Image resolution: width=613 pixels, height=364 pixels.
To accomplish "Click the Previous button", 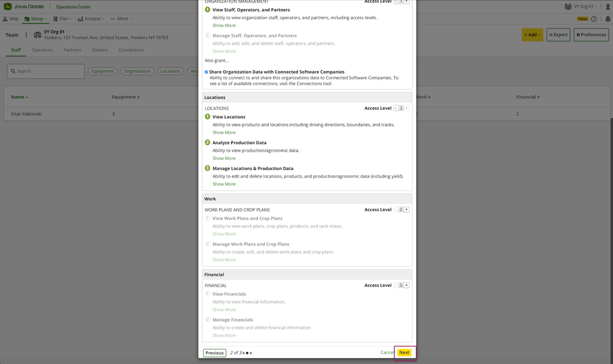I will point(214,353).
